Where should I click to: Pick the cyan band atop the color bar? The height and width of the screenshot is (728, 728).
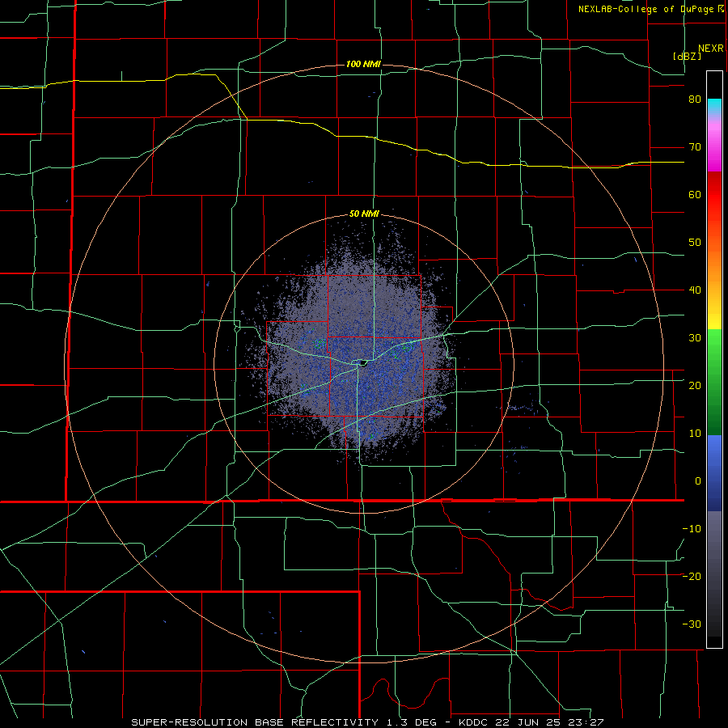pyautogui.click(x=714, y=106)
